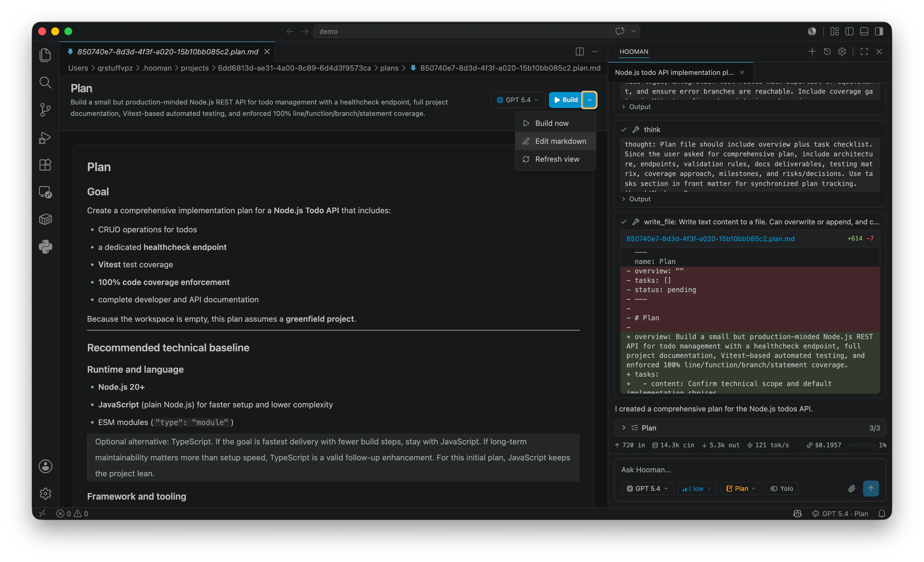Open the containers cube icon in activity bar
Viewport: 924px width, 562px height.
(46, 220)
